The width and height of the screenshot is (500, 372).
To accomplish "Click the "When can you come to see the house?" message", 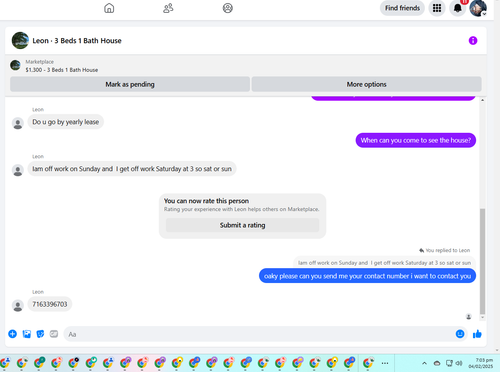I will click(x=416, y=140).
